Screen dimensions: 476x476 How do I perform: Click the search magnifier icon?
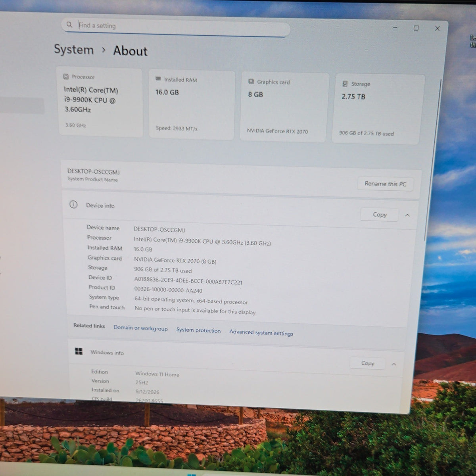[x=69, y=25]
